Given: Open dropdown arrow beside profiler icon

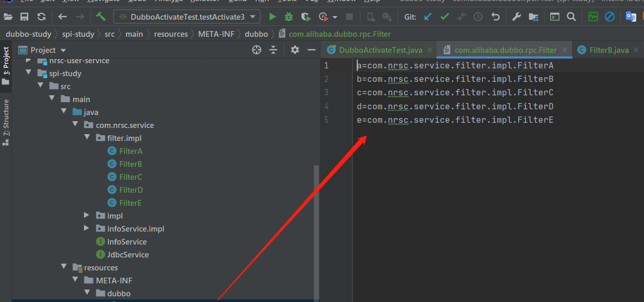Looking at the screenshot, I should coord(335,17).
